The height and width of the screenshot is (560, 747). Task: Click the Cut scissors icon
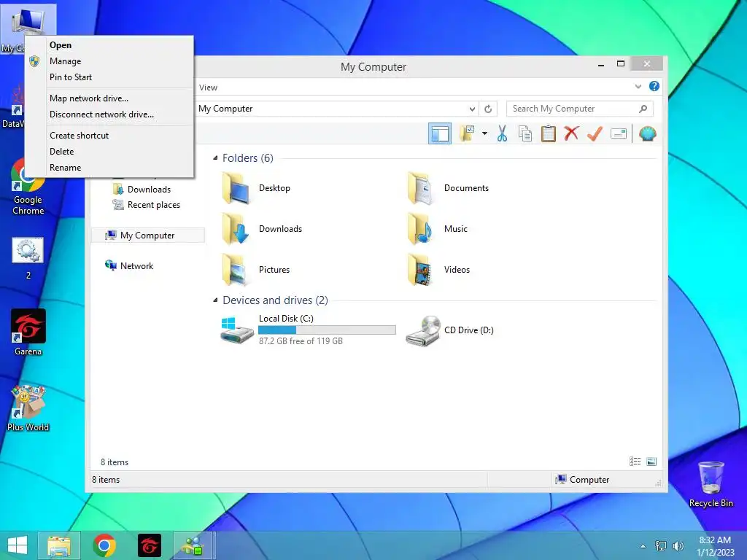point(502,134)
